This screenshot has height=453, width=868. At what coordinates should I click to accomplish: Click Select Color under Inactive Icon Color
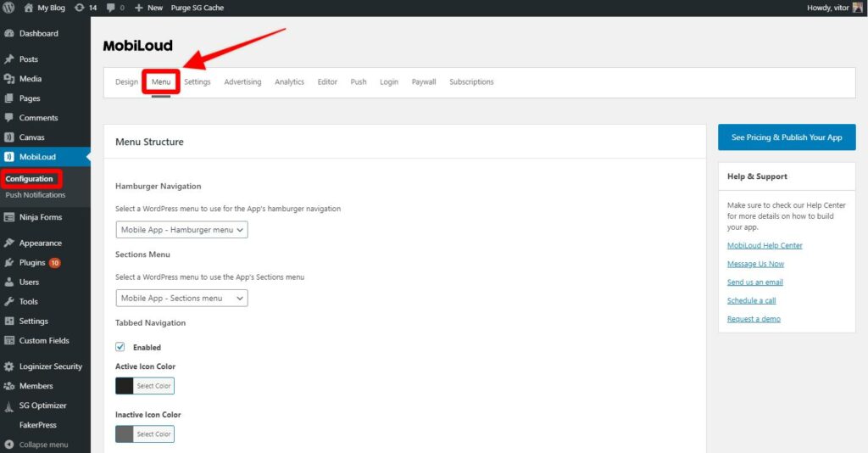click(154, 434)
